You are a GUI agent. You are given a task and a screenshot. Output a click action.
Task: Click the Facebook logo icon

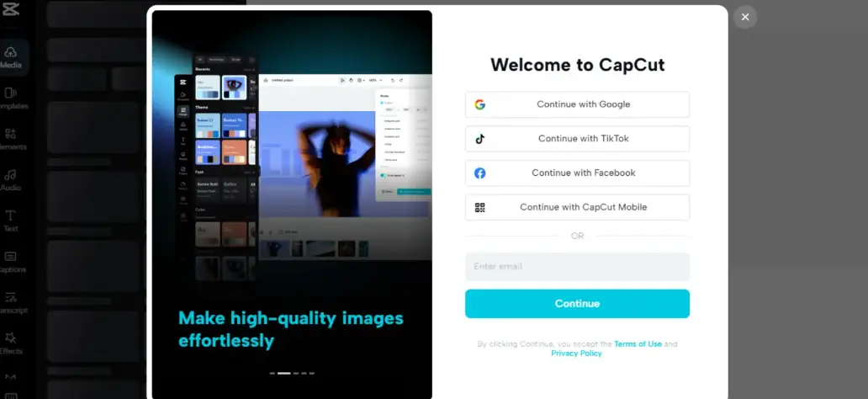[480, 173]
